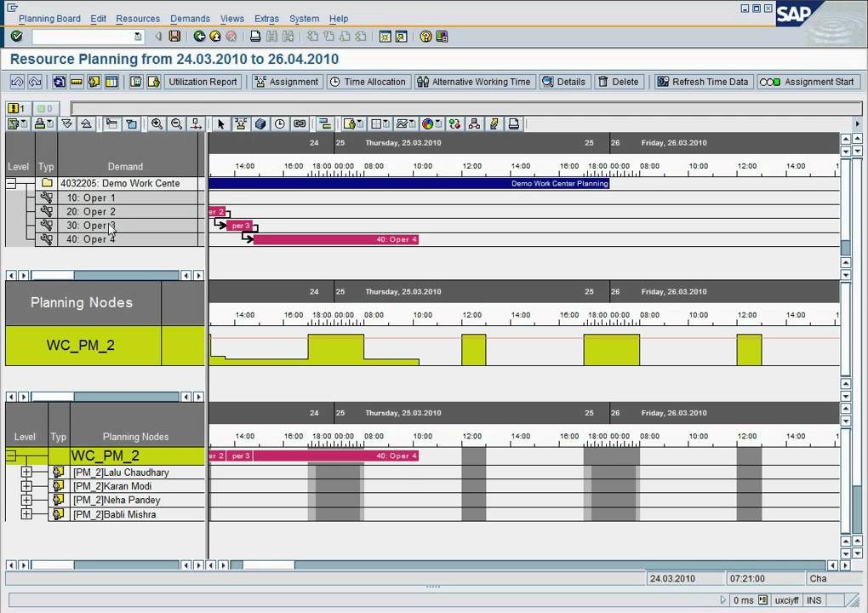Viewport: 868px width, 613px height.
Task: Click the Create New Session icon
Action: click(385, 37)
